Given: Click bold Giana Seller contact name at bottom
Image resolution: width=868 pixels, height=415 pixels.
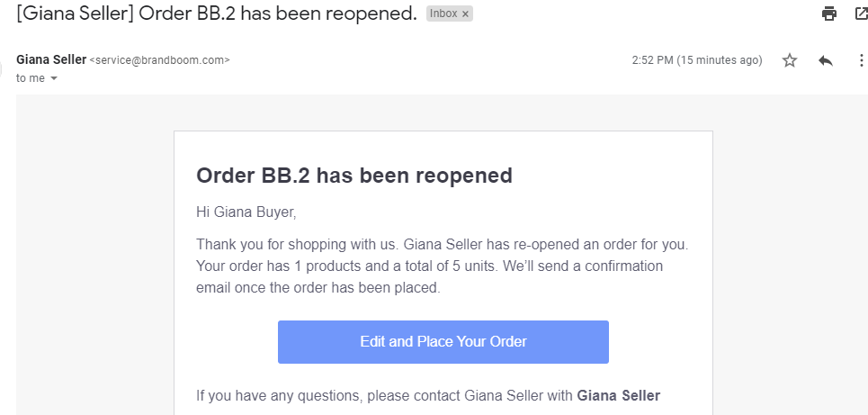Looking at the screenshot, I should click(619, 395).
